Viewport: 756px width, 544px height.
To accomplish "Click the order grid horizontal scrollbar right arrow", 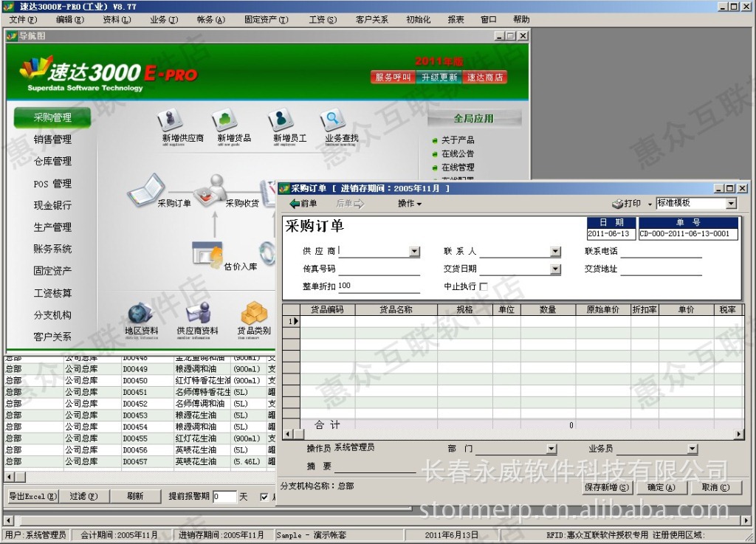I will click(x=739, y=434).
